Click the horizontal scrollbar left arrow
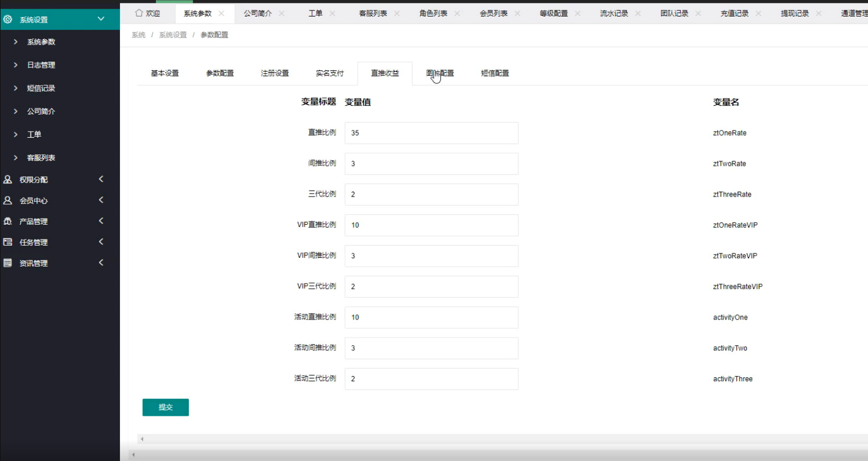 tap(142, 439)
